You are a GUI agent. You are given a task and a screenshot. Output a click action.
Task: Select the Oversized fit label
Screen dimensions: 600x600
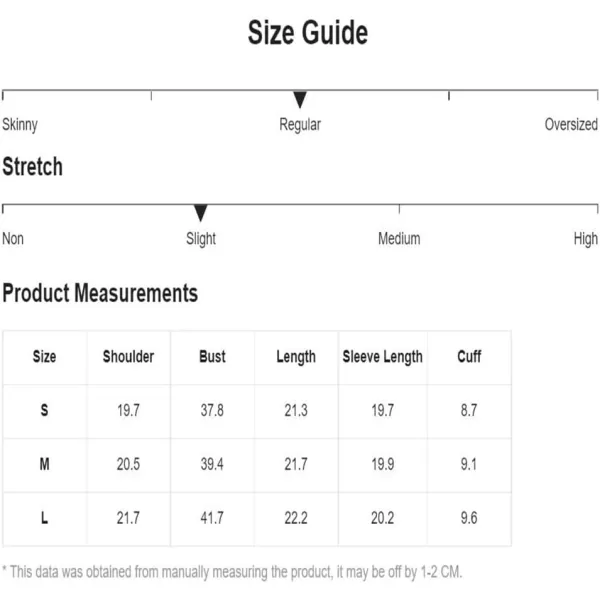pos(571,124)
